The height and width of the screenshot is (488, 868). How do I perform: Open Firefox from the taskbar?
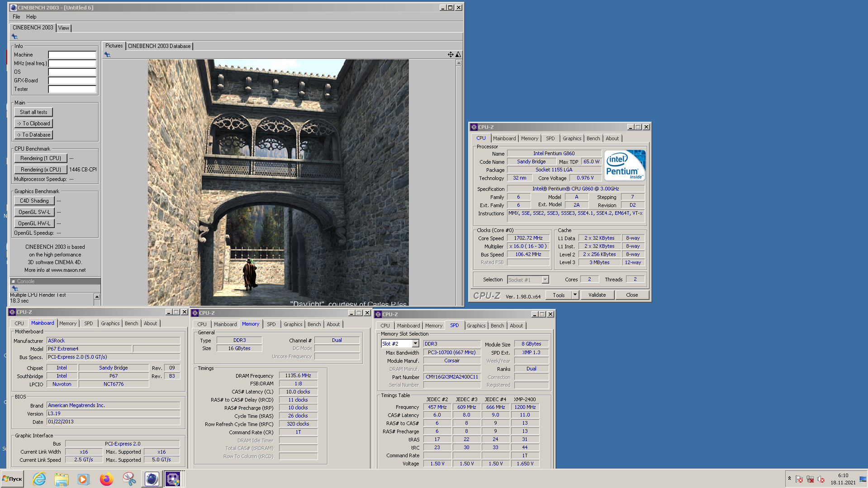point(106,479)
